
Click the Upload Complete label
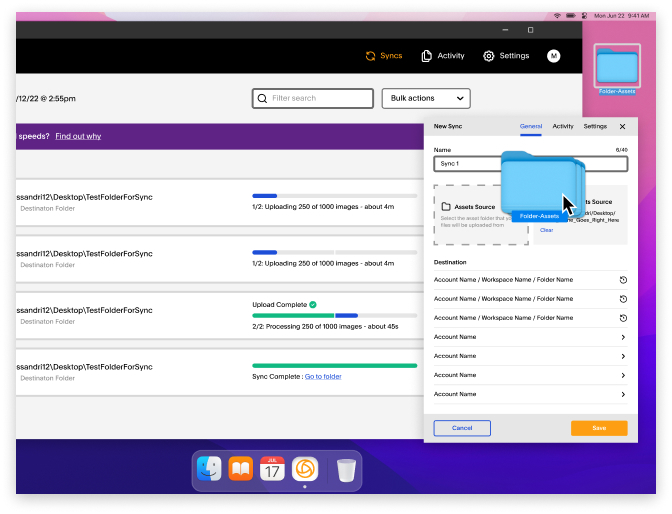[x=279, y=305]
